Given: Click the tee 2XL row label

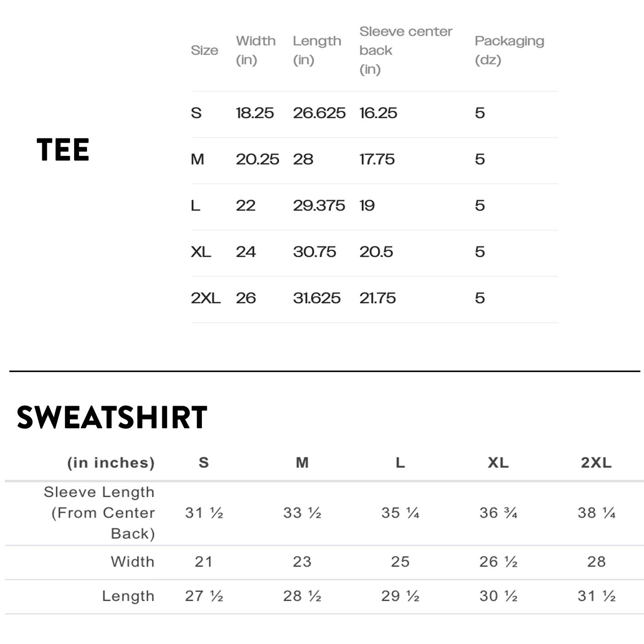Looking at the screenshot, I should pyautogui.click(x=205, y=298).
